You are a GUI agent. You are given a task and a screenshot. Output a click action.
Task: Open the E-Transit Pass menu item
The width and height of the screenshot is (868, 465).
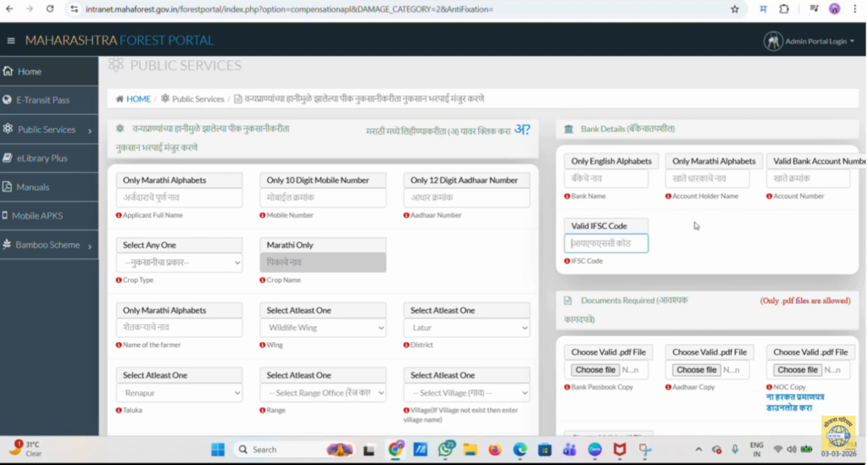click(x=42, y=100)
